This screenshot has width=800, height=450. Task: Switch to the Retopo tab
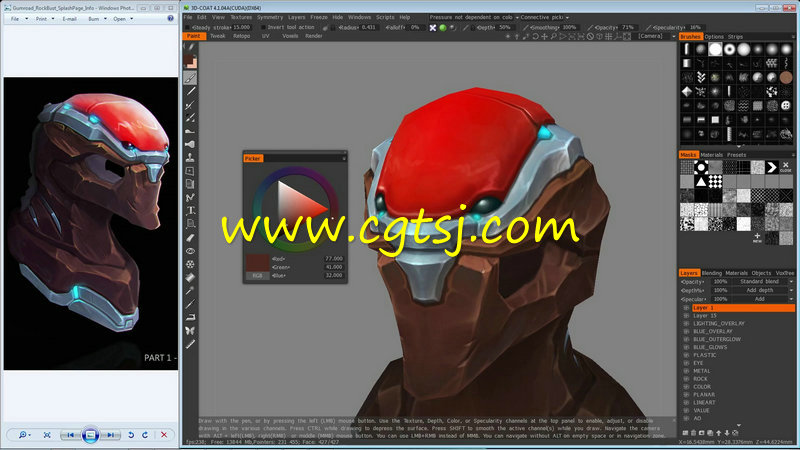[241, 36]
